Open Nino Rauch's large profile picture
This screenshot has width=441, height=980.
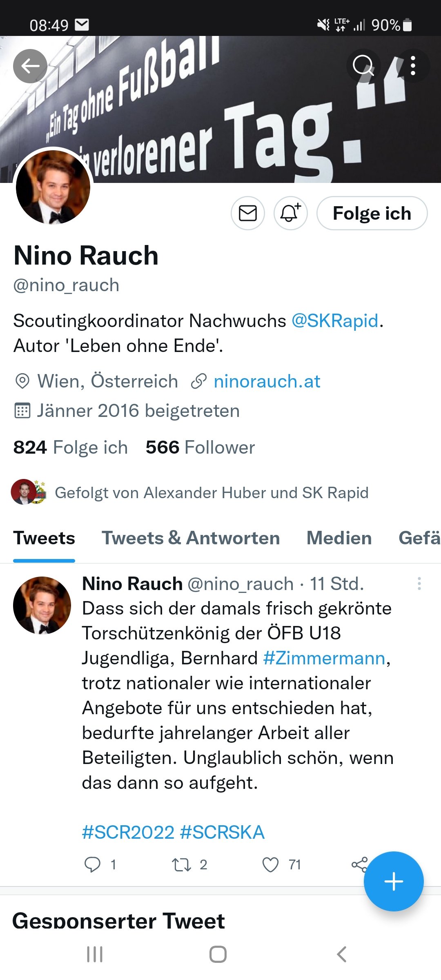click(53, 187)
